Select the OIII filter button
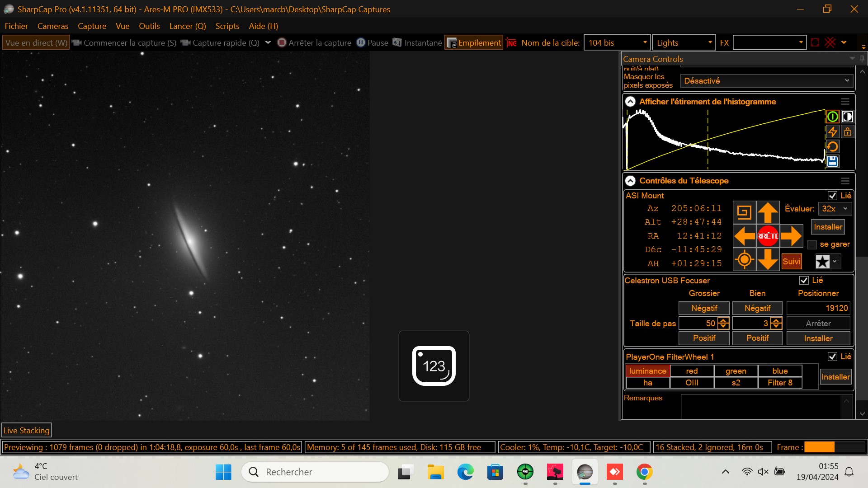The image size is (868, 488). [692, 383]
